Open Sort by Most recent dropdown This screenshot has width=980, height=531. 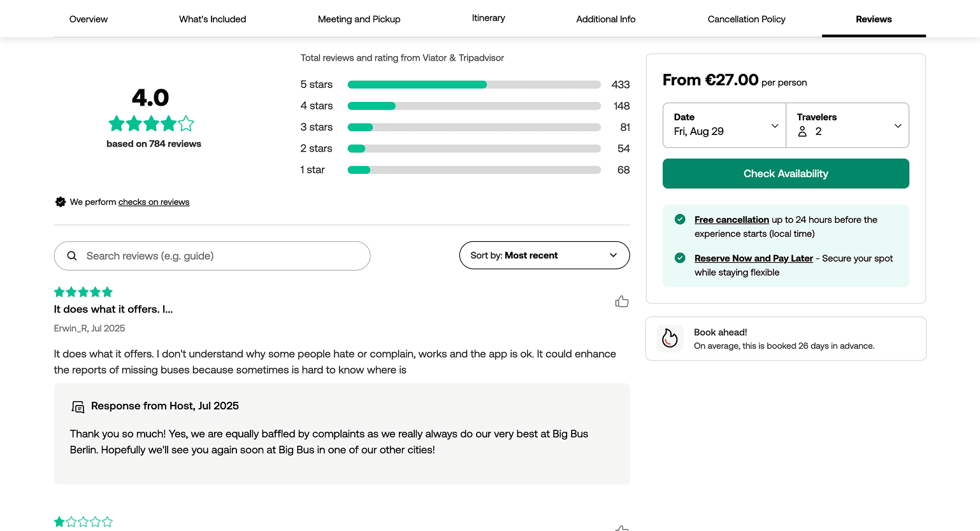[x=544, y=255]
